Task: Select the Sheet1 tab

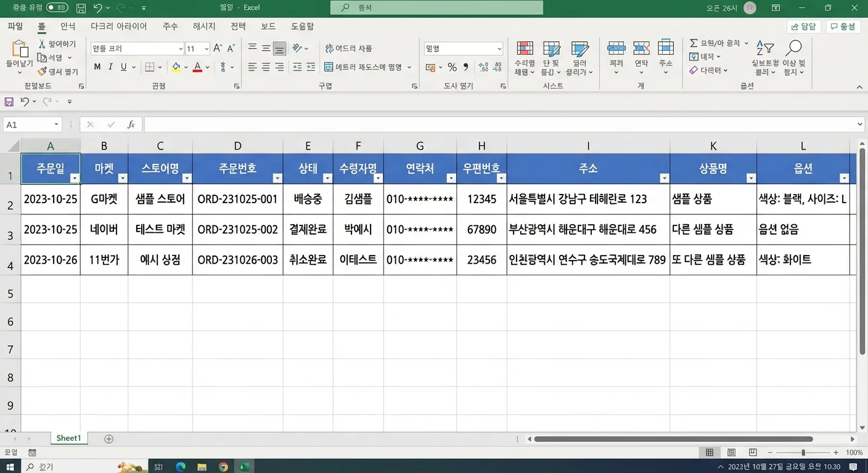Action: pyautogui.click(x=68, y=438)
